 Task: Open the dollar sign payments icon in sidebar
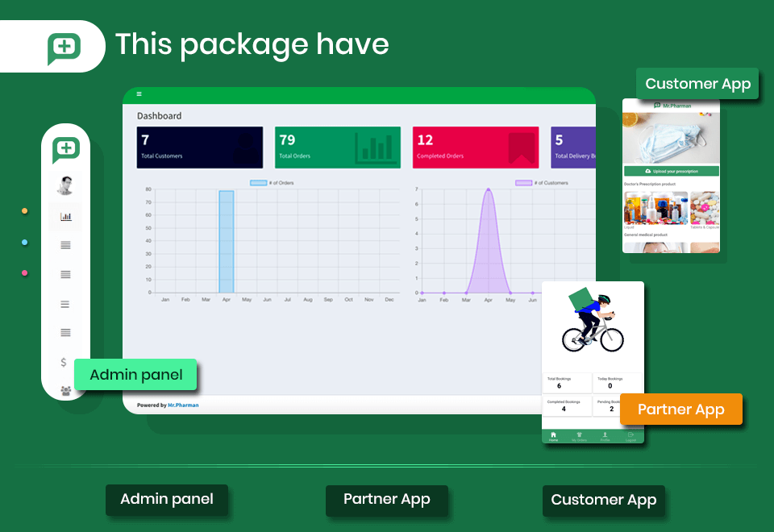(63, 362)
